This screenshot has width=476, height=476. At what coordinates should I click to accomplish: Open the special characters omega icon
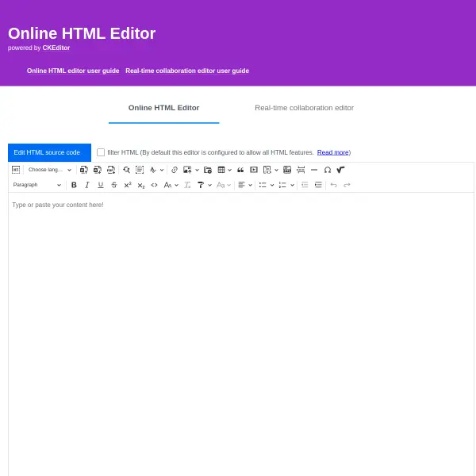[x=327, y=170]
